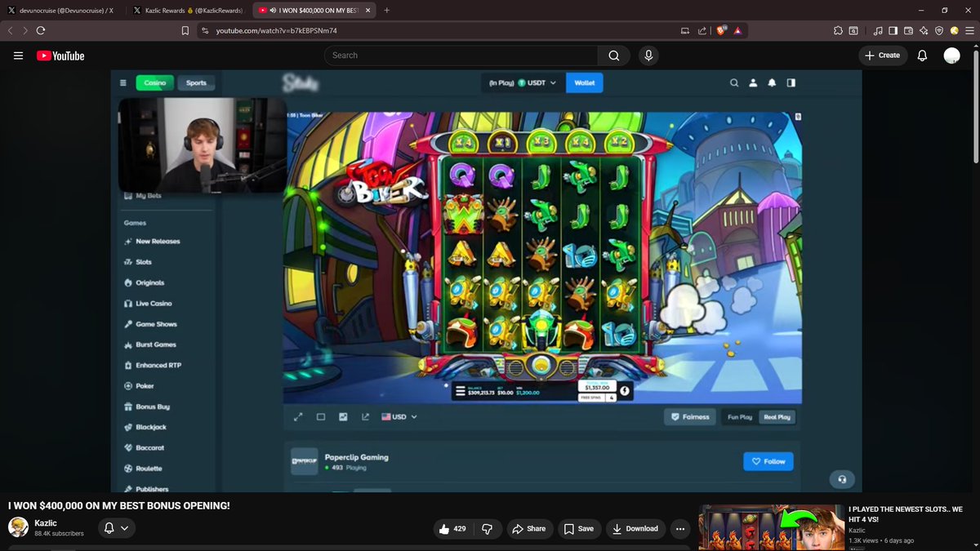980x551 pixels.
Task: Click the YouTube search magnifier button
Action: 614,56
